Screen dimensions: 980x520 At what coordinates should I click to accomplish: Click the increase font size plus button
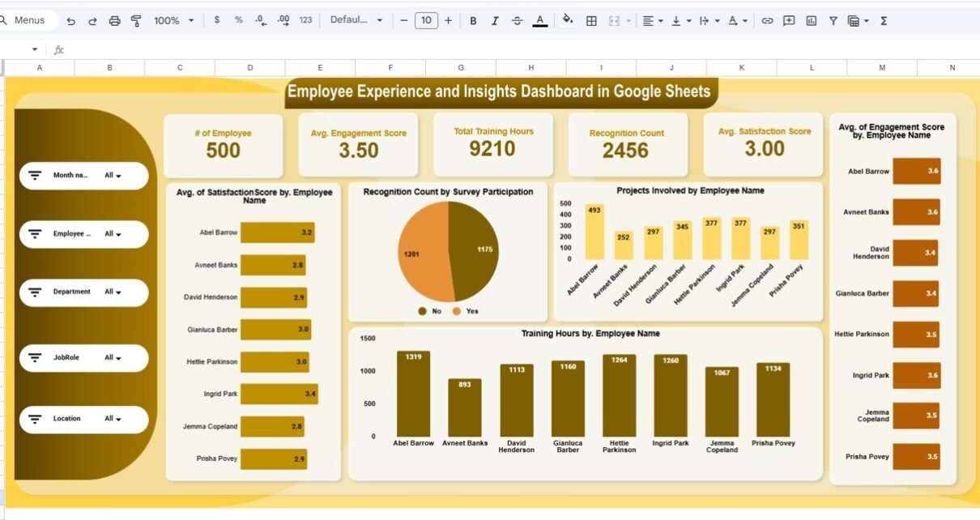[448, 21]
